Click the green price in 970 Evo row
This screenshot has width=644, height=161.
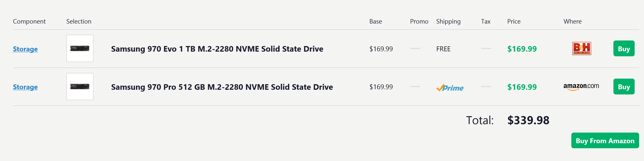[522, 49]
